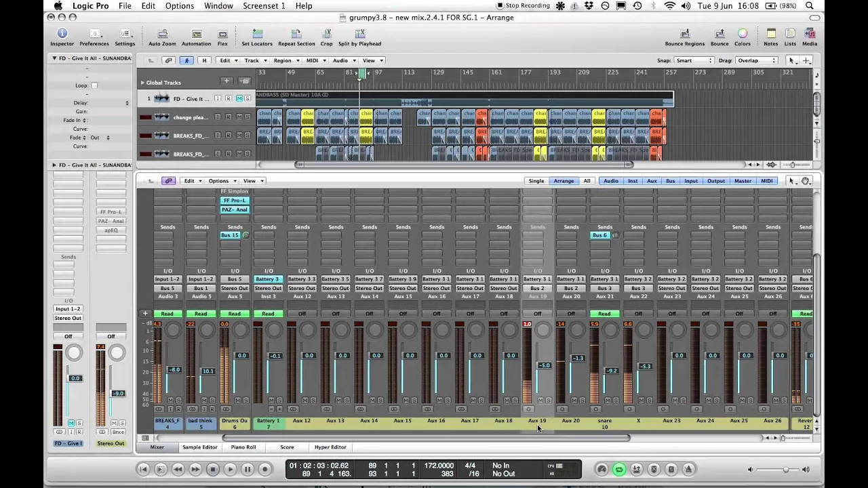Open the Screenset 1 menu
This screenshot has width=868, height=488.
[x=264, y=5]
